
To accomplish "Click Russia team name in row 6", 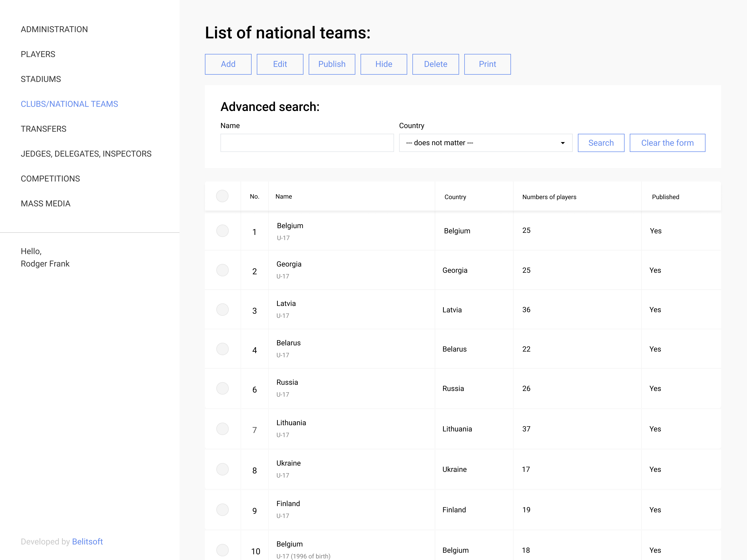I will point(287,382).
